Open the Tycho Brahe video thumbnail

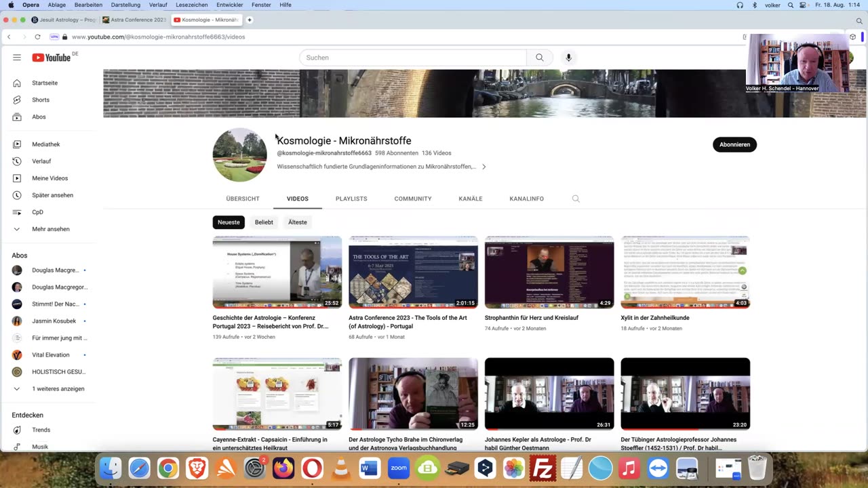413,394
